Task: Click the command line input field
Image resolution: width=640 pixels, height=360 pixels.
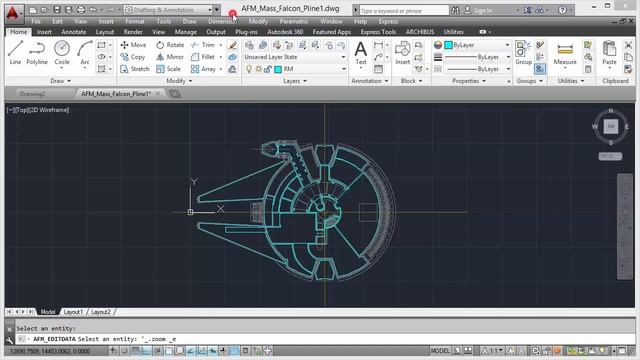Action: [324, 339]
